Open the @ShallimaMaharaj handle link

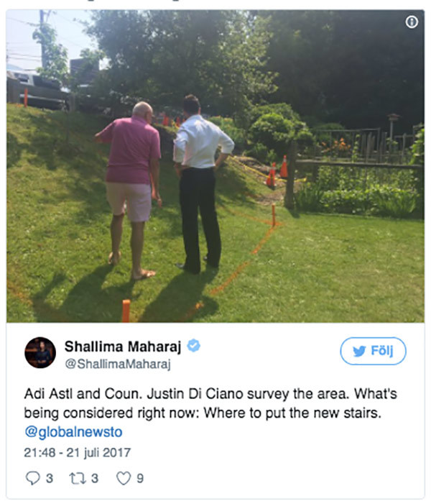pos(118,364)
